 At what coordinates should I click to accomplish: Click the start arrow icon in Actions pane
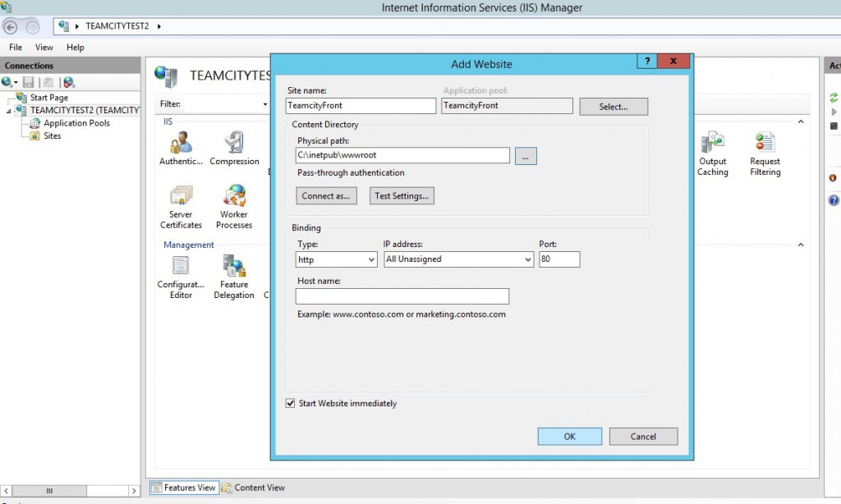point(834,112)
